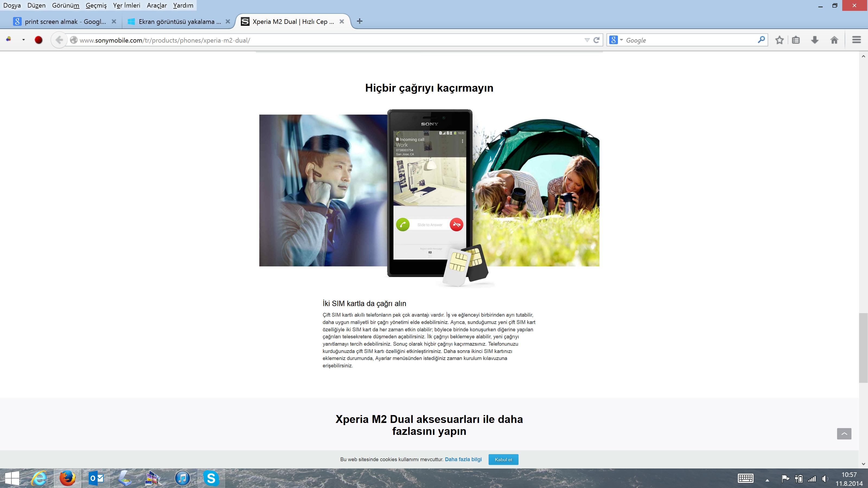
Task: Click the site identity globe icon
Action: (74, 40)
